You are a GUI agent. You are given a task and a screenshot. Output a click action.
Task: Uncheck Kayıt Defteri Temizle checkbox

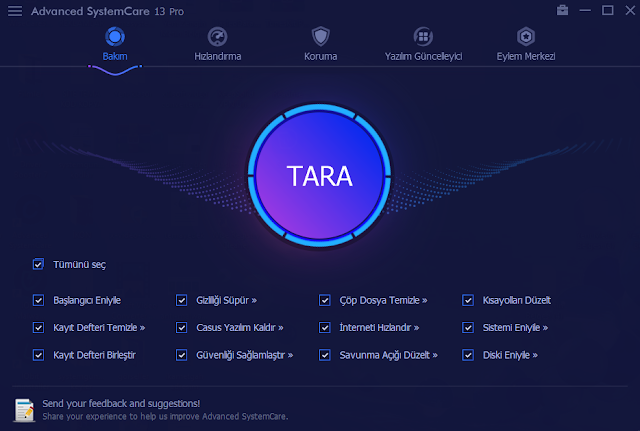(38, 328)
